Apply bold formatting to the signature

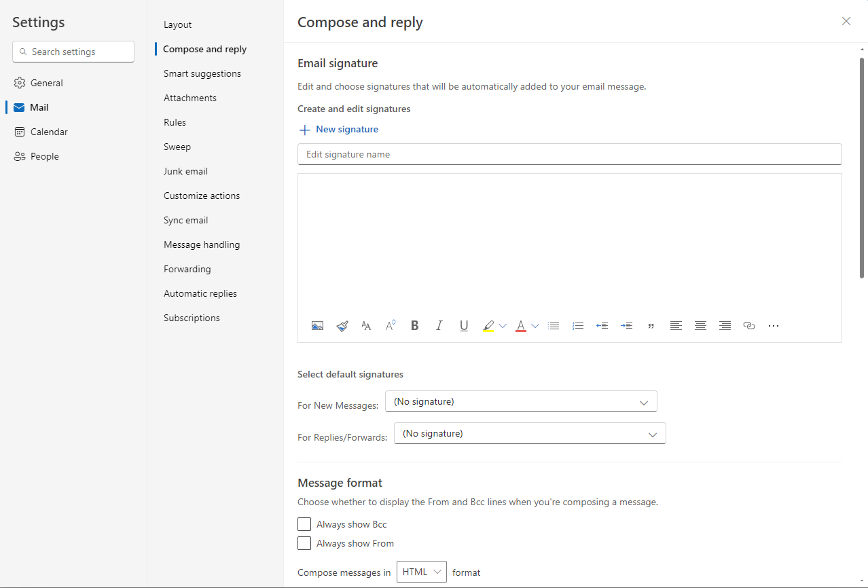414,325
